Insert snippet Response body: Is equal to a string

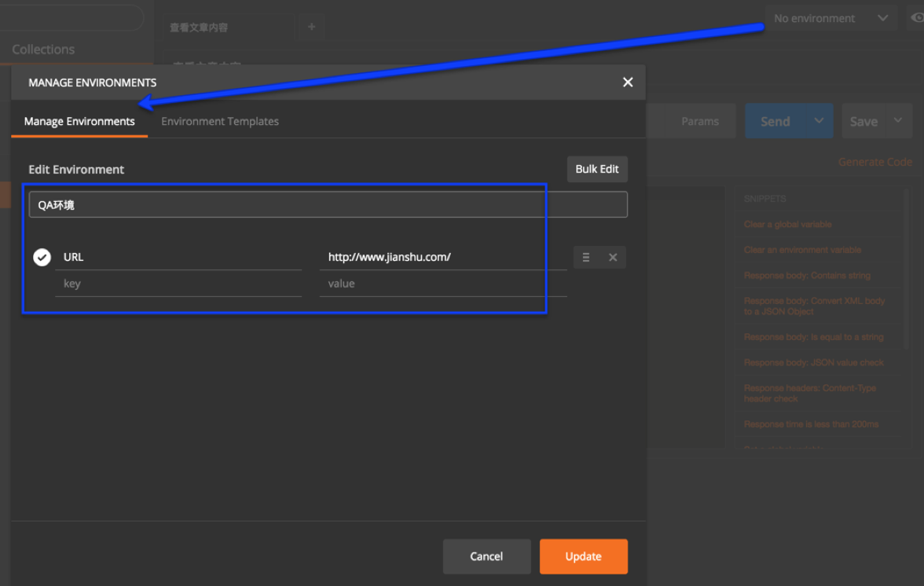pyautogui.click(x=814, y=337)
